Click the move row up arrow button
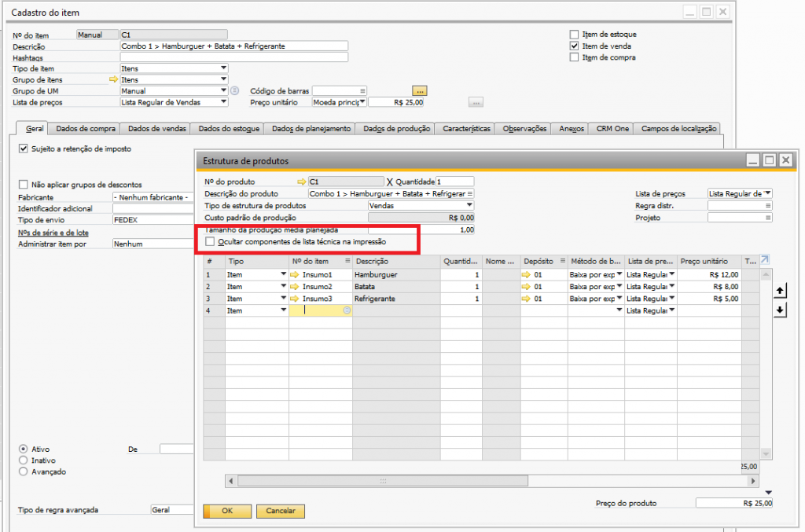This screenshot has height=532, width=805. 780,291
